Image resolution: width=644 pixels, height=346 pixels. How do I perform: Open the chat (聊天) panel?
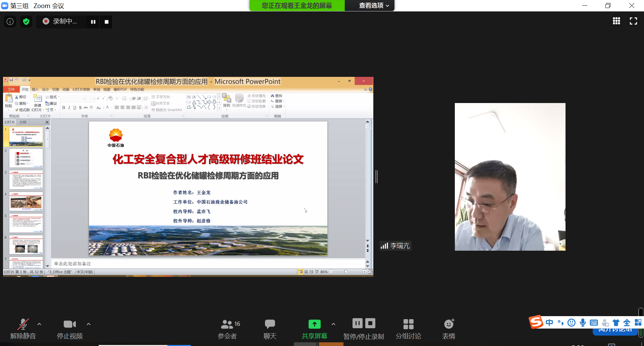tap(270, 329)
